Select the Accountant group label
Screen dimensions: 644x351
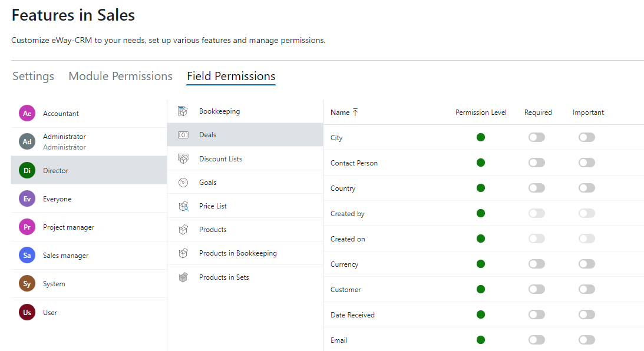[x=61, y=114]
